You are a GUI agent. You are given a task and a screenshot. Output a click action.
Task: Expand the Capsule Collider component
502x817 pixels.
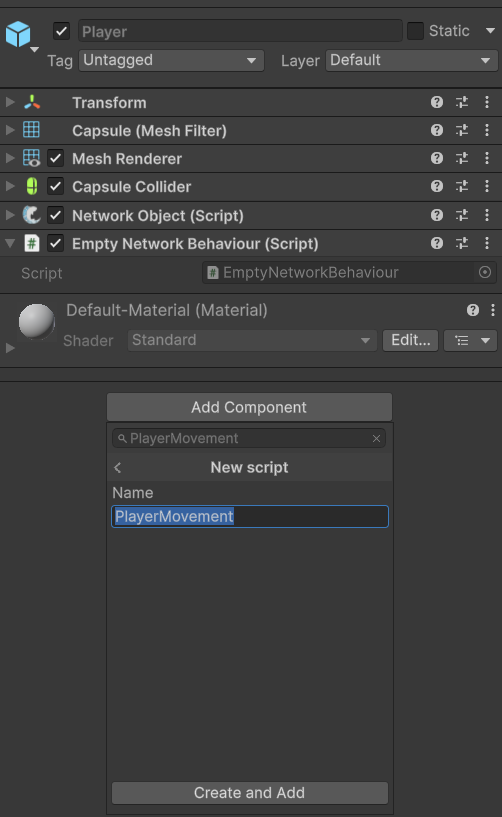tap(10, 187)
